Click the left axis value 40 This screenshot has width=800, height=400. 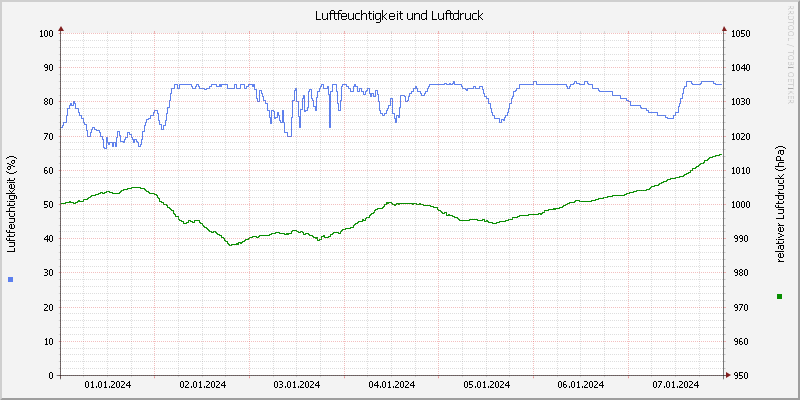48,239
